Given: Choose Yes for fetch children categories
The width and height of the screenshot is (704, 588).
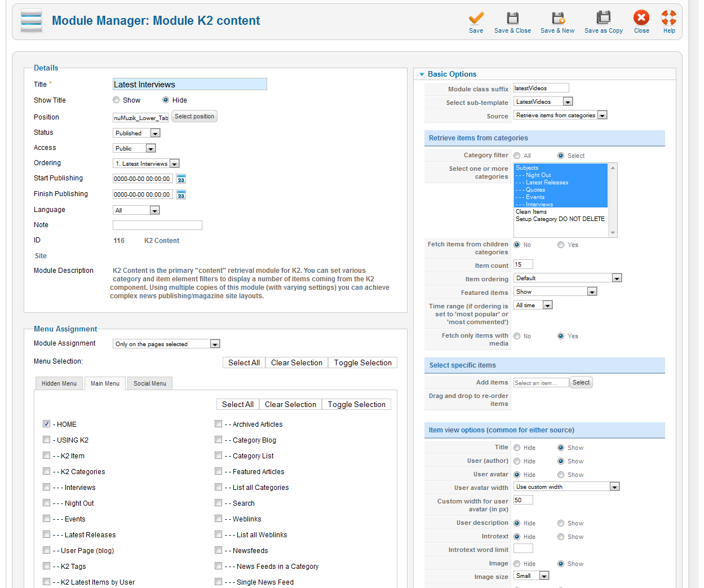Looking at the screenshot, I should point(561,245).
